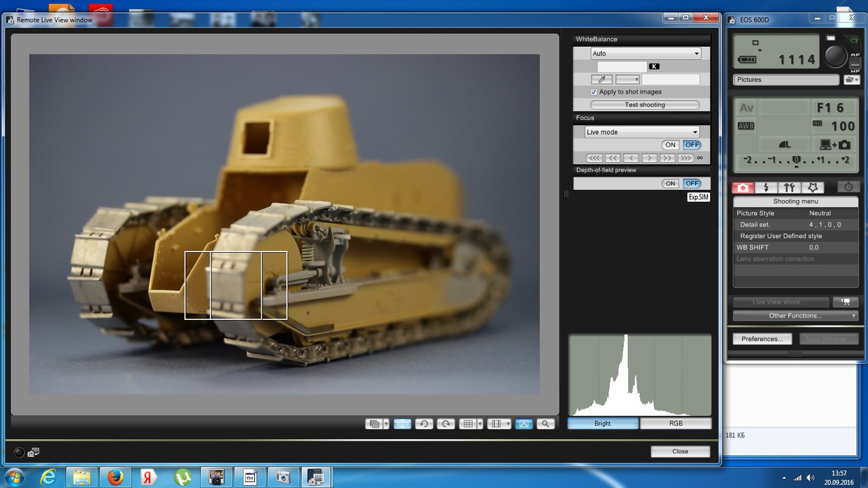The height and width of the screenshot is (488, 868).
Task: Click the movie mode icon button
Action: pos(846,302)
